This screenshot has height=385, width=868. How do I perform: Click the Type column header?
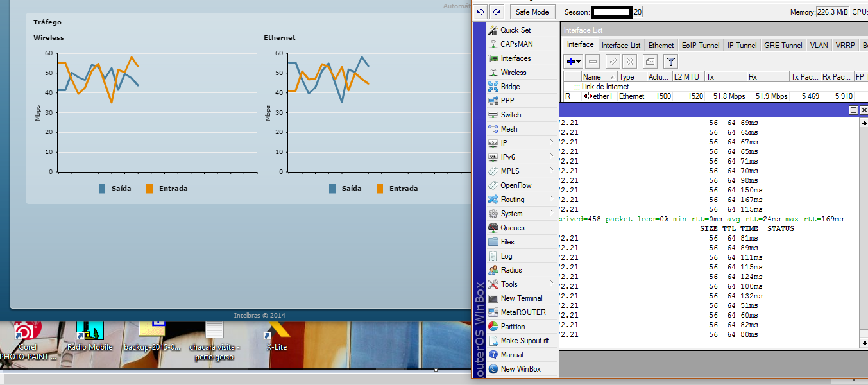(632, 77)
